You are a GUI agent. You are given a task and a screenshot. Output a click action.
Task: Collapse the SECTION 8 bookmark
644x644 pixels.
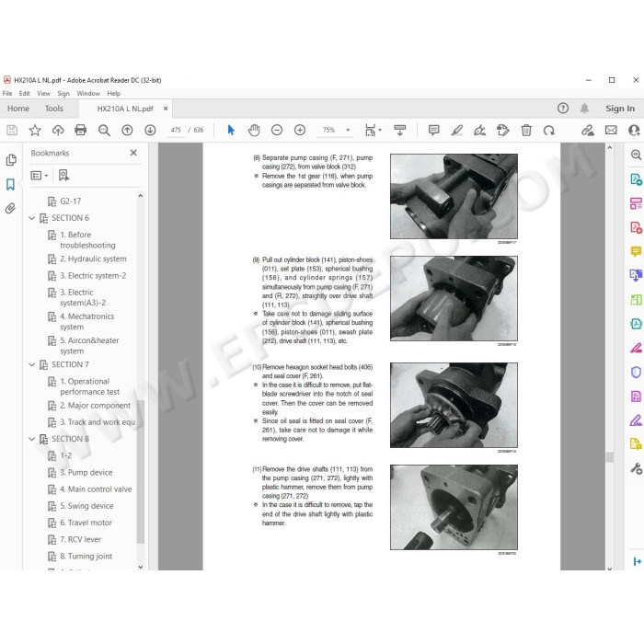coord(31,439)
